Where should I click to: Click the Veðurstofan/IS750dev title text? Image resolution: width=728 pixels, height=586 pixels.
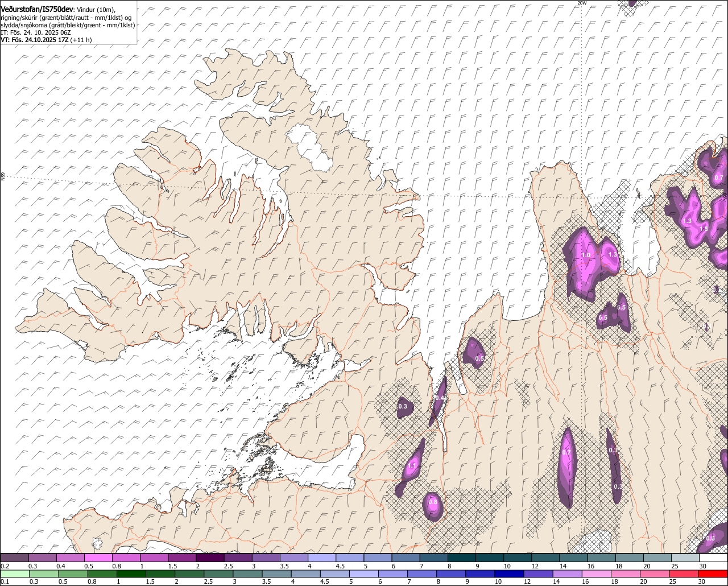pos(37,10)
